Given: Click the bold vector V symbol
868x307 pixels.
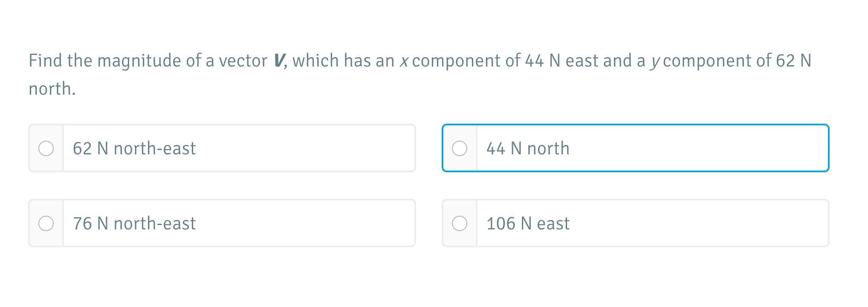Looking at the screenshot, I should 279,61.
